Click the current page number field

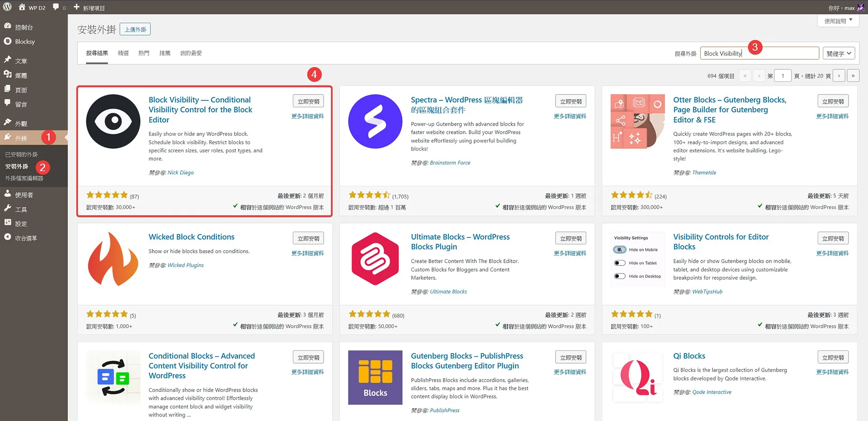click(783, 76)
